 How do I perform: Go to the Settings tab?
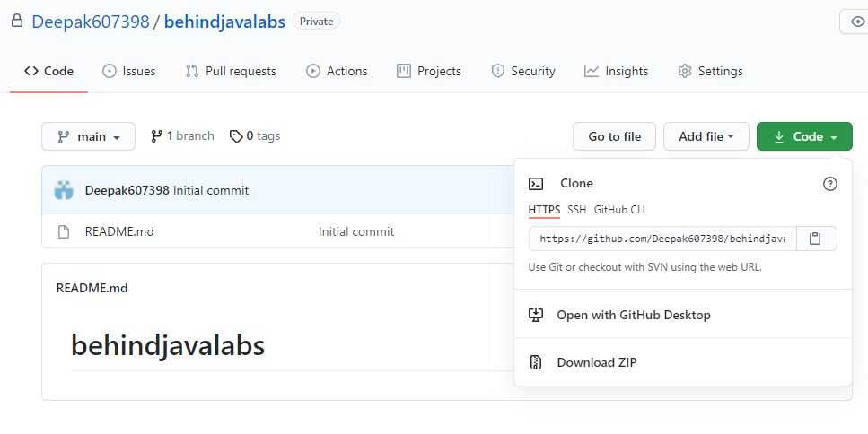tap(710, 71)
